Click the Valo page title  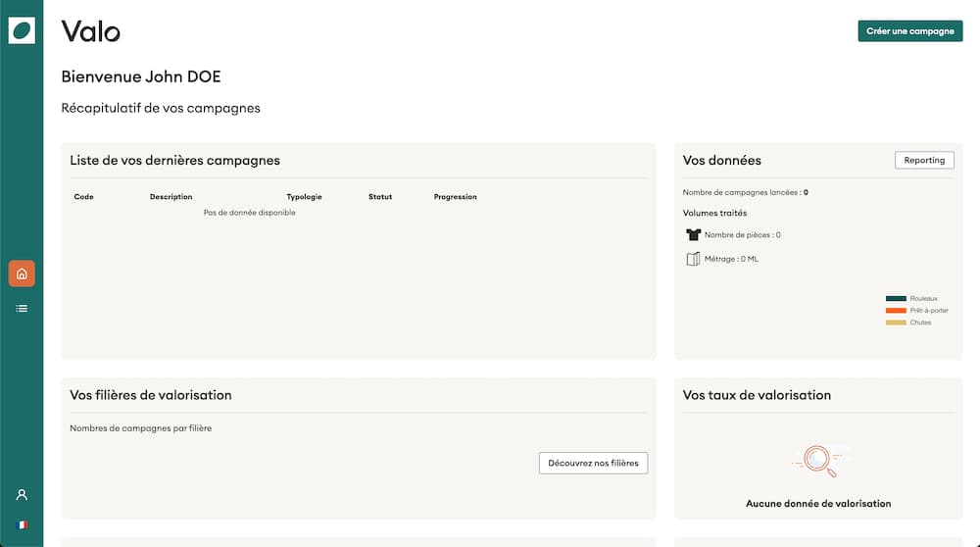pos(91,31)
